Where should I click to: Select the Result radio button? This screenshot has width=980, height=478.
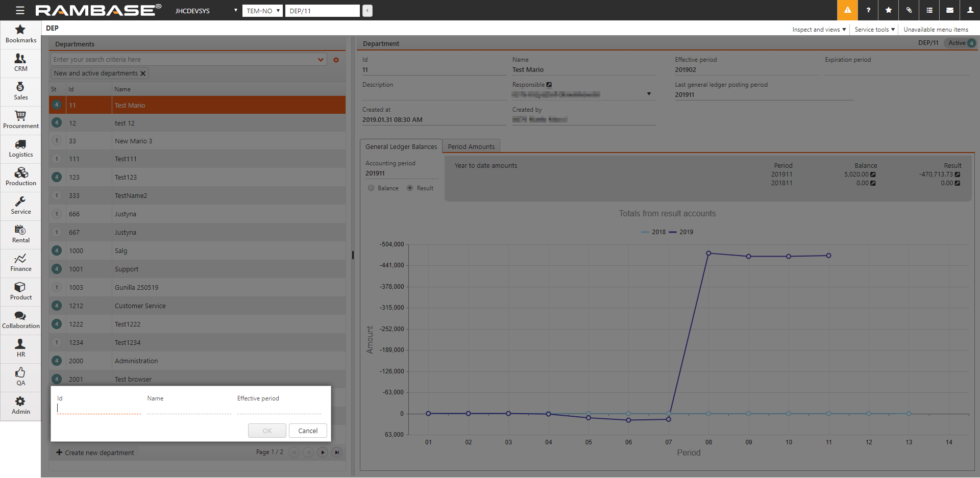click(x=410, y=188)
